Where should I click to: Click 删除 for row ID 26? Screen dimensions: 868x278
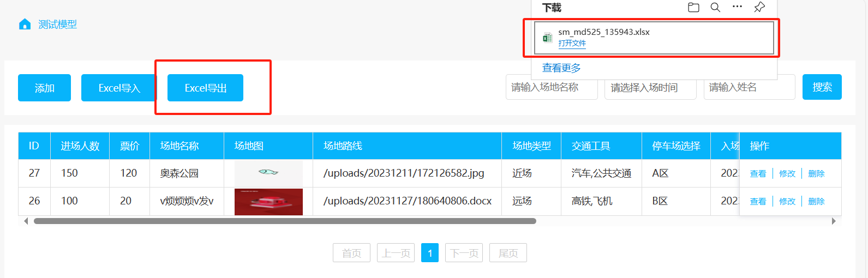[x=816, y=202]
